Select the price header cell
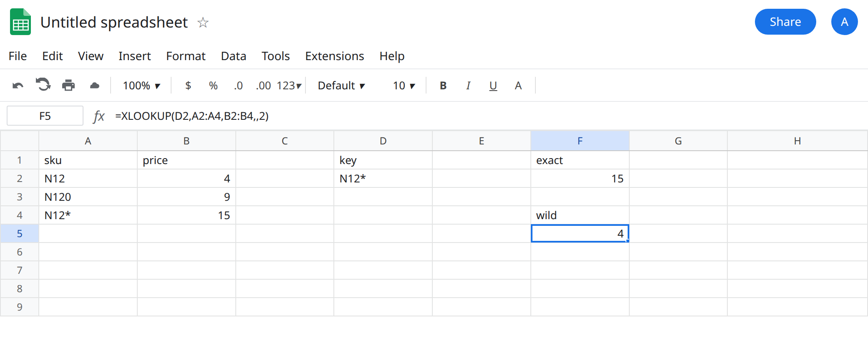The width and height of the screenshot is (868, 359). (x=187, y=160)
